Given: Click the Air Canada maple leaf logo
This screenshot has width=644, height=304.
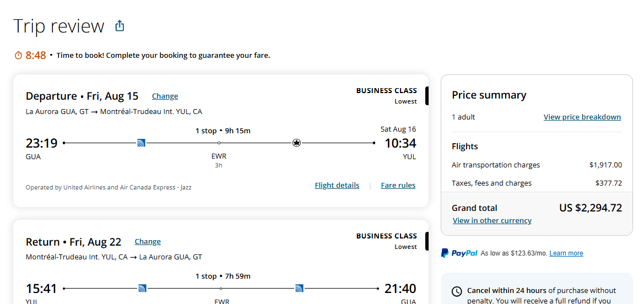Looking at the screenshot, I should point(297,143).
